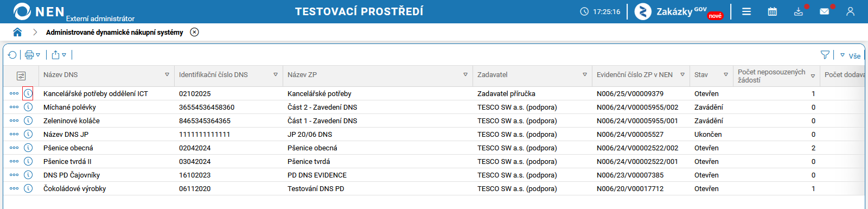Expand the Název DNS column filter
The height and width of the screenshot is (209, 868).
point(167,75)
